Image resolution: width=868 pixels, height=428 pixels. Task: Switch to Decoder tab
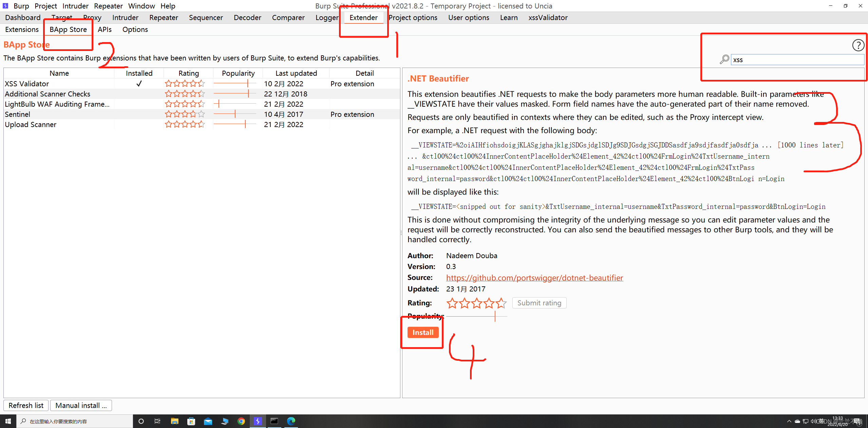click(247, 17)
